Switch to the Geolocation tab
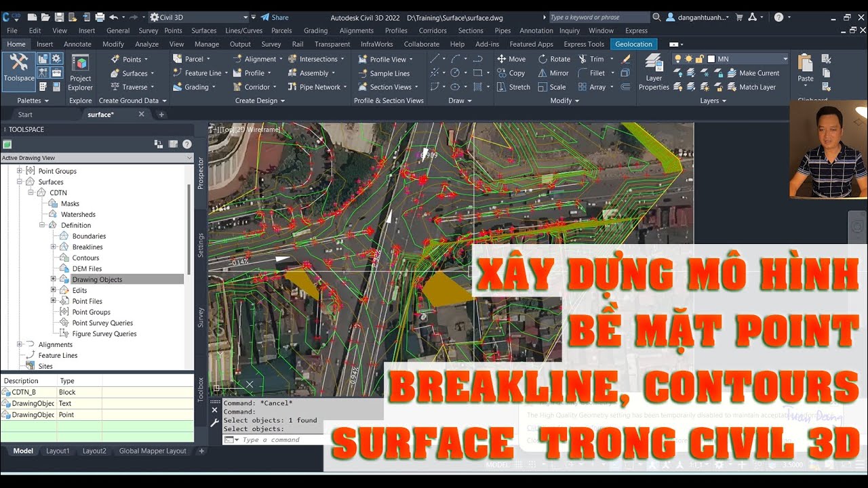The height and width of the screenshot is (488, 868). (x=633, y=44)
